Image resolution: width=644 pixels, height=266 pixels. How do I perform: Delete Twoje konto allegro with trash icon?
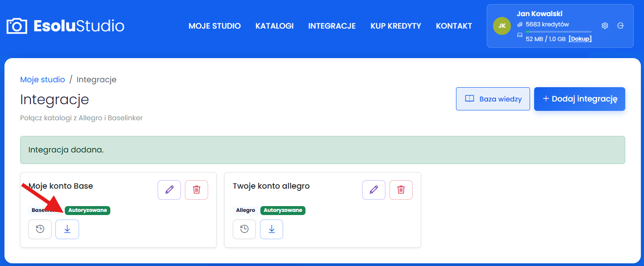pyautogui.click(x=401, y=190)
